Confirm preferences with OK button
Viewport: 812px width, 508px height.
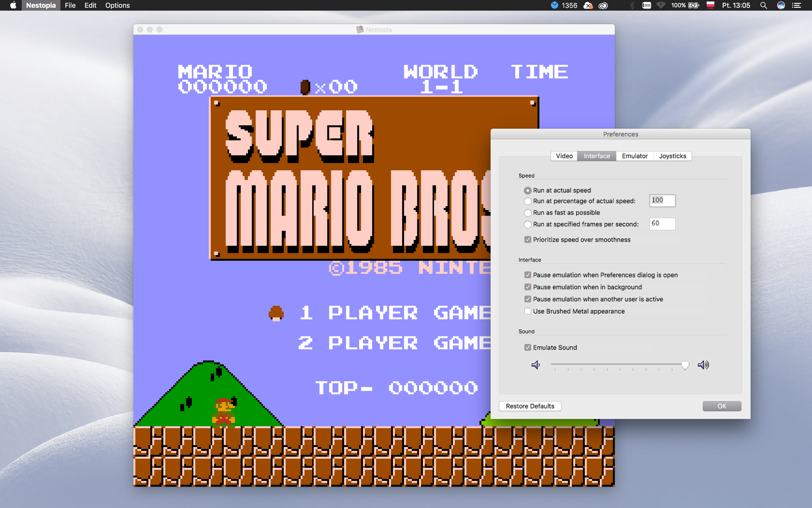pos(722,406)
